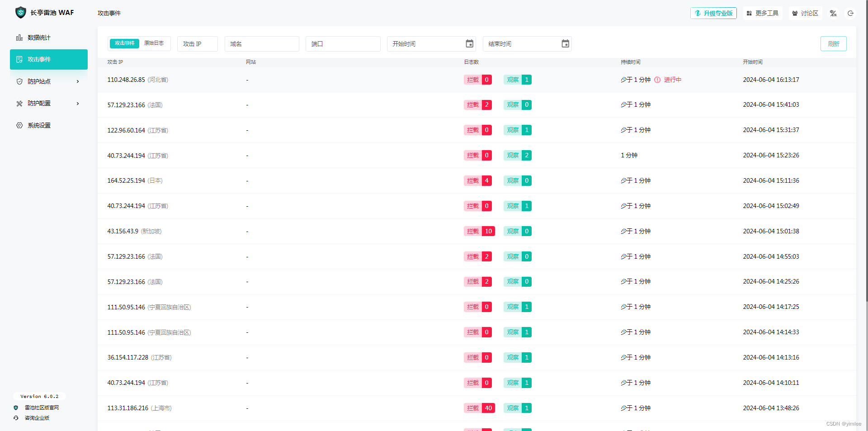
Task: Click 咨询企业版 link
Action: (x=37, y=418)
